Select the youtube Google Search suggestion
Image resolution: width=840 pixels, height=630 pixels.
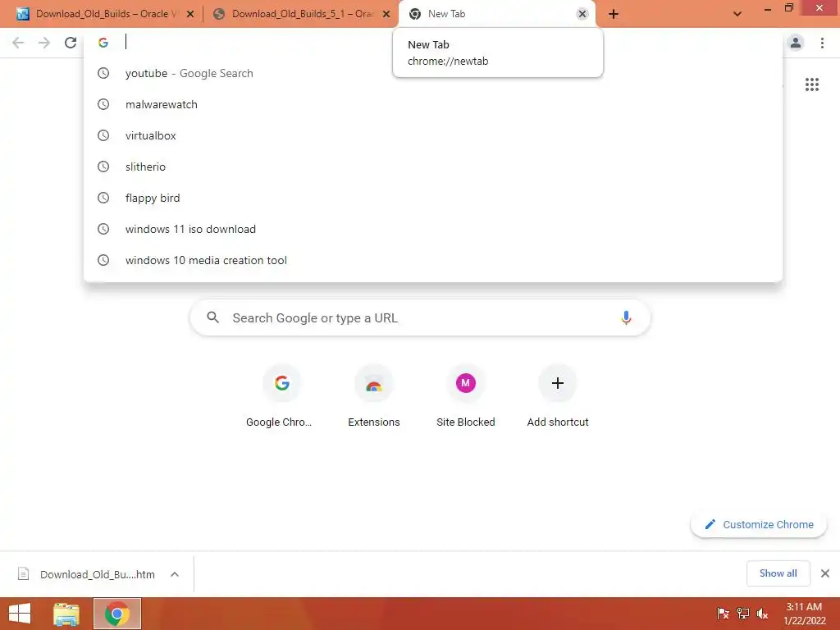[433, 73]
